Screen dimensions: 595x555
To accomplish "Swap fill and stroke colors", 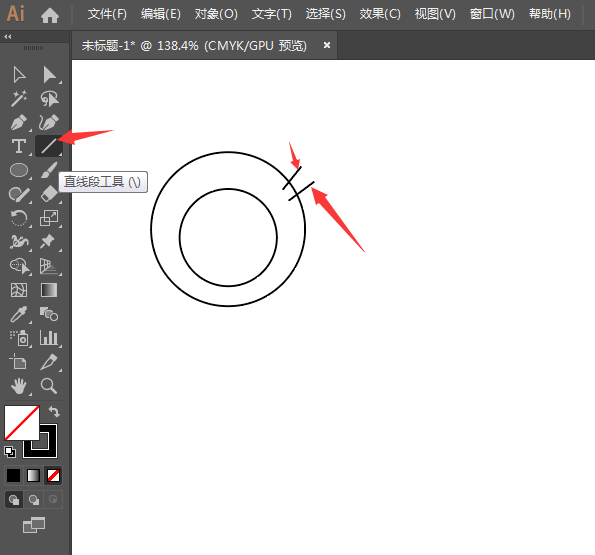I will click(54, 412).
